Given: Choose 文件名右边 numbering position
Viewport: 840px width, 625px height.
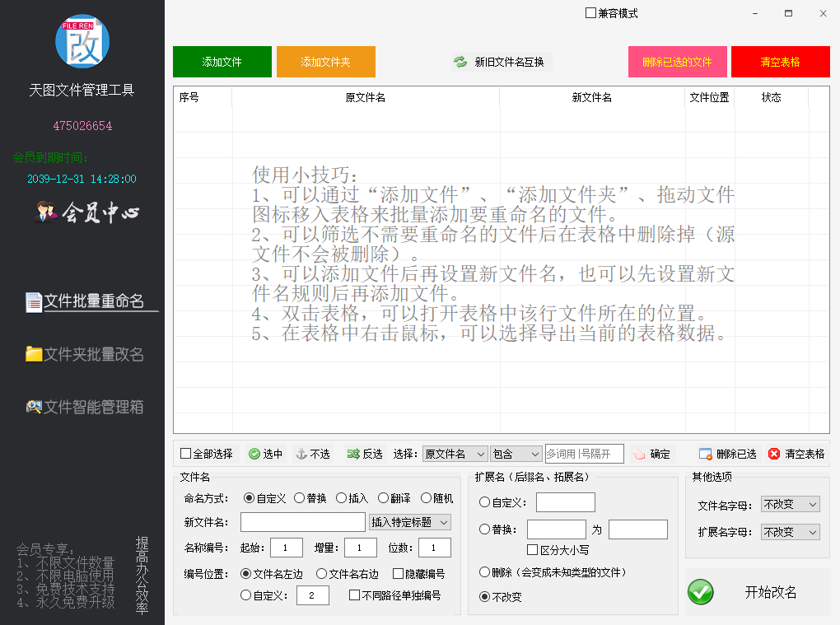Looking at the screenshot, I should pyautogui.click(x=321, y=574).
